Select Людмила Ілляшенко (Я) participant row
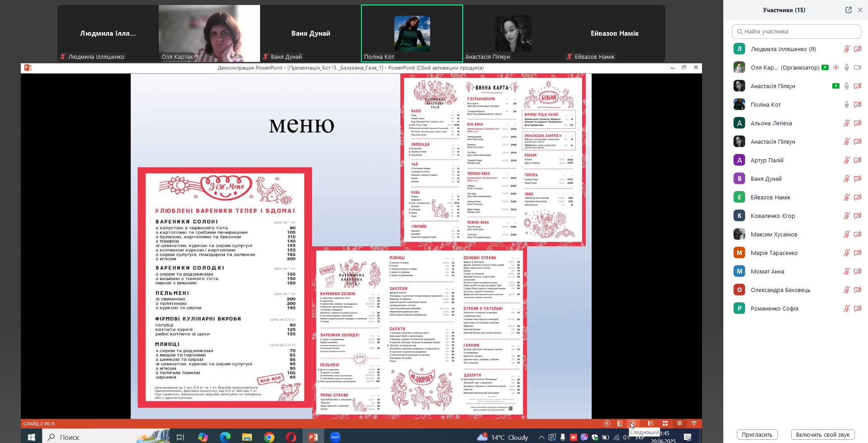Image resolution: width=868 pixels, height=443 pixels. [796, 49]
